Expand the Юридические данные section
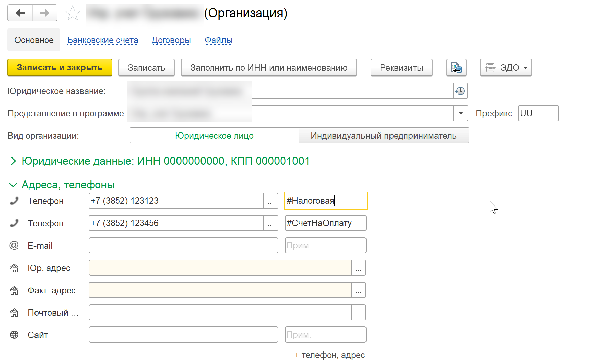The height and width of the screenshot is (364, 591). [x=14, y=161]
